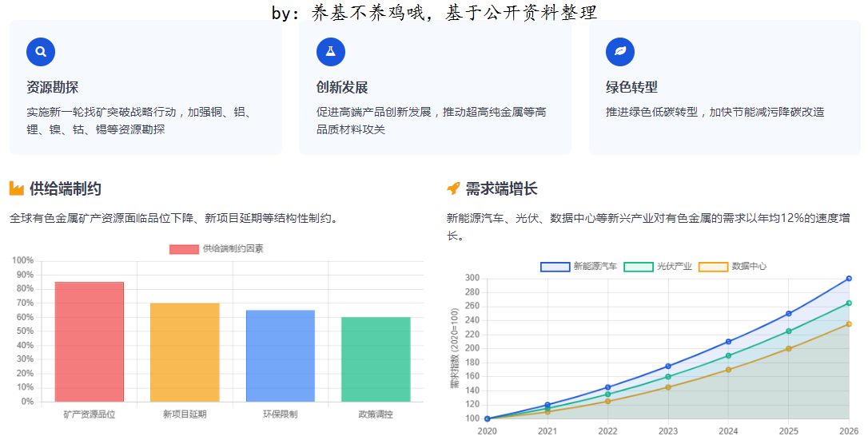Click the 2020 x-axis label
This screenshot has width=868, height=440.
tap(487, 431)
